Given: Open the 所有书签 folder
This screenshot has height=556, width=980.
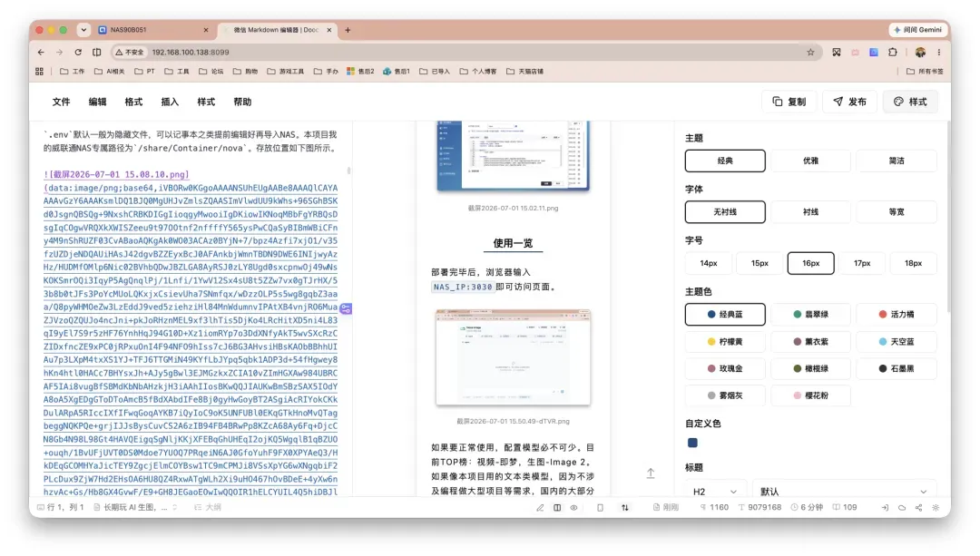Looking at the screenshot, I should (x=925, y=72).
